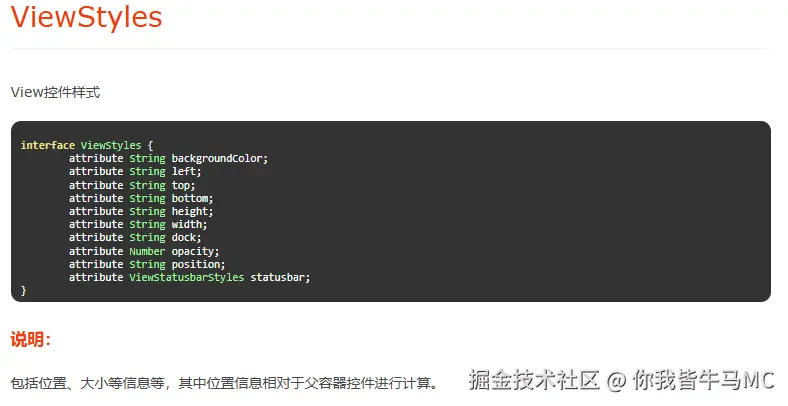This screenshot has width=788, height=406.
Task: Click the ViewStatusbarStyles type in the code
Action: (x=186, y=277)
